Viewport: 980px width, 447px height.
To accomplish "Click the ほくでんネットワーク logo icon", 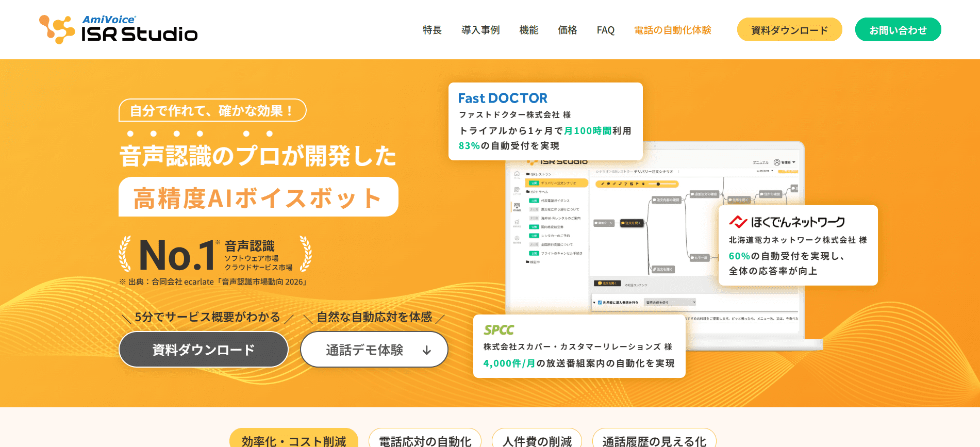I will [x=738, y=222].
